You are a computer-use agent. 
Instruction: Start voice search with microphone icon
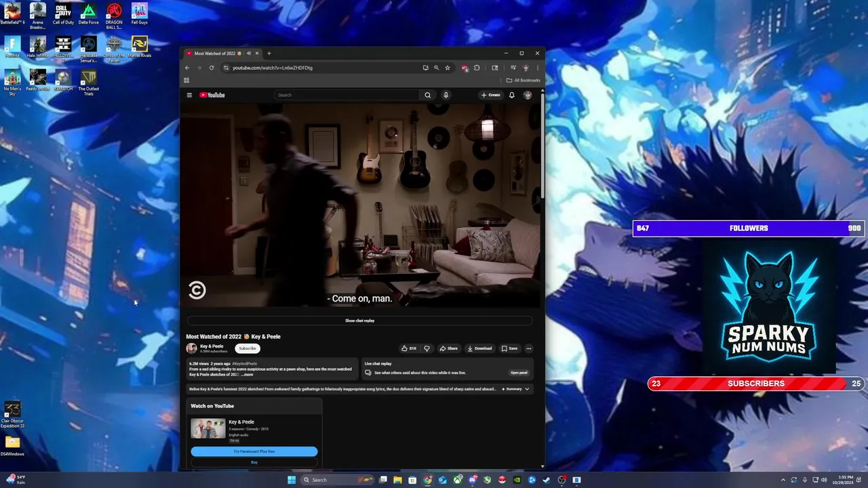pos(446,95)
